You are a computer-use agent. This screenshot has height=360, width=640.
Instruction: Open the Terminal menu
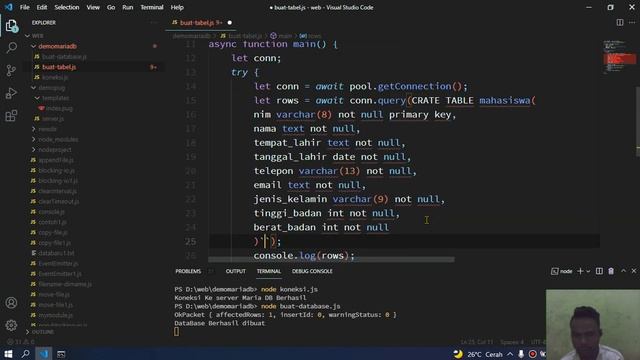[152, 7]
